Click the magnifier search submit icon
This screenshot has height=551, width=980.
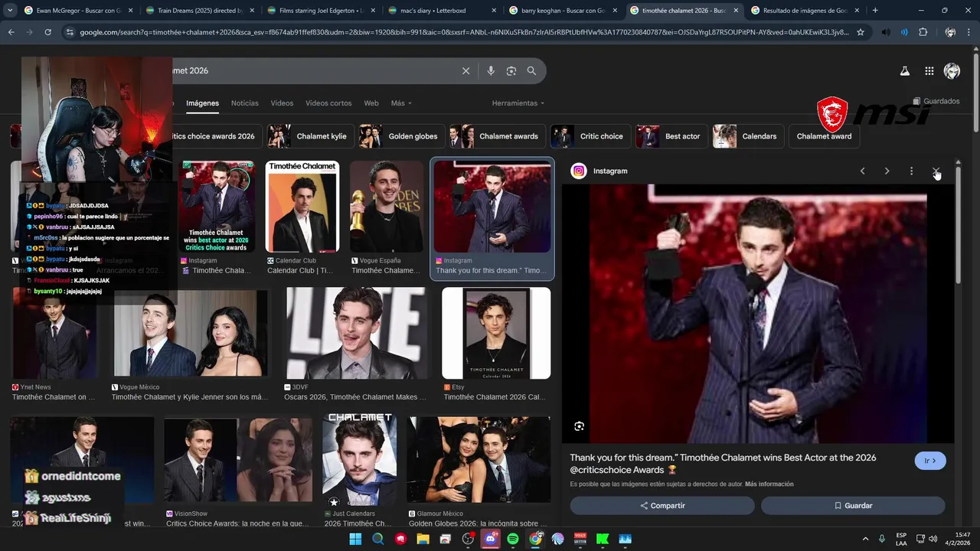pos(531,70)
